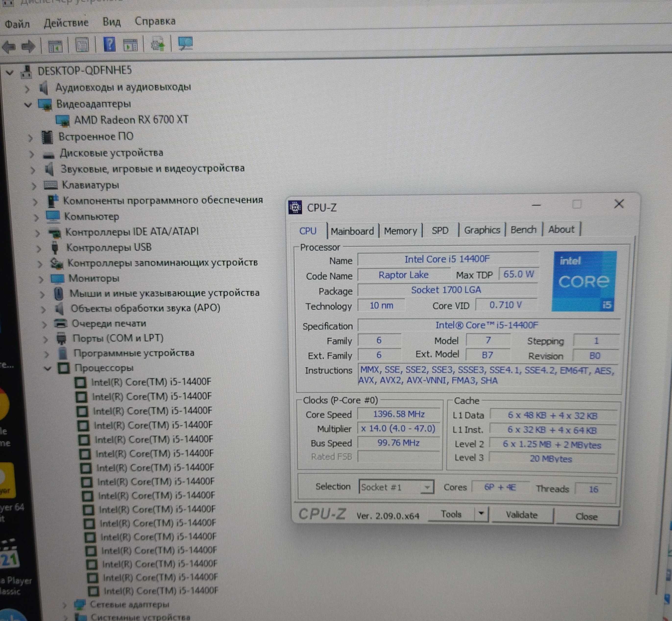672x621 pixels.
Task: Minimize the CPU-Z window
Action: (x=536, y=205)
